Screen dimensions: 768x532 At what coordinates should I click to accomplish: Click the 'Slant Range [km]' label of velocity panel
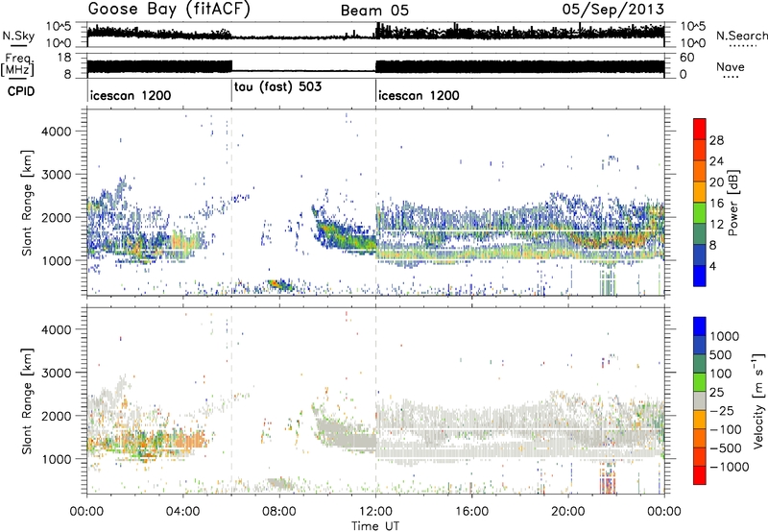pyautogui.click(x=27, y=400)
